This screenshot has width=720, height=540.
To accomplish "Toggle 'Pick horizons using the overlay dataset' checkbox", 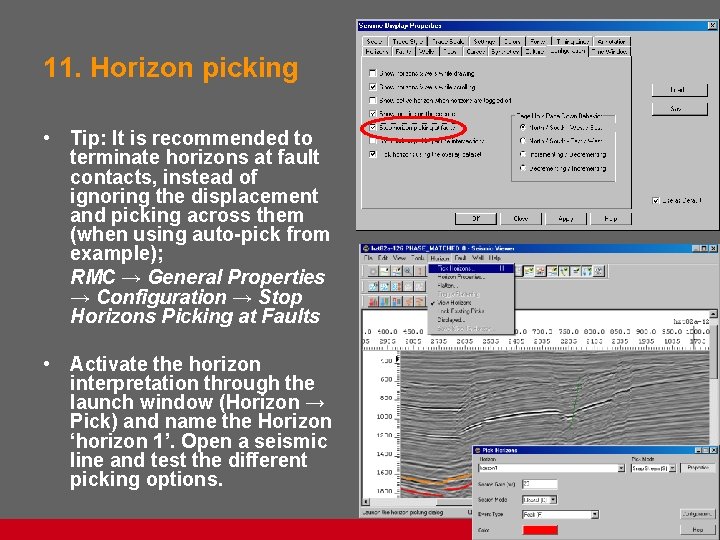I will pos(373,154).
